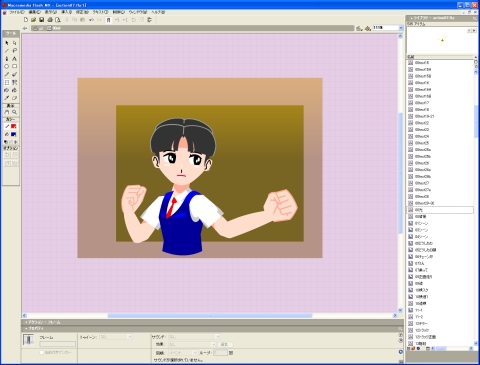This screenshot has height=365, width=480.
Task: Click the Edit Scene clapperboard icon
Action: (359, 29)
